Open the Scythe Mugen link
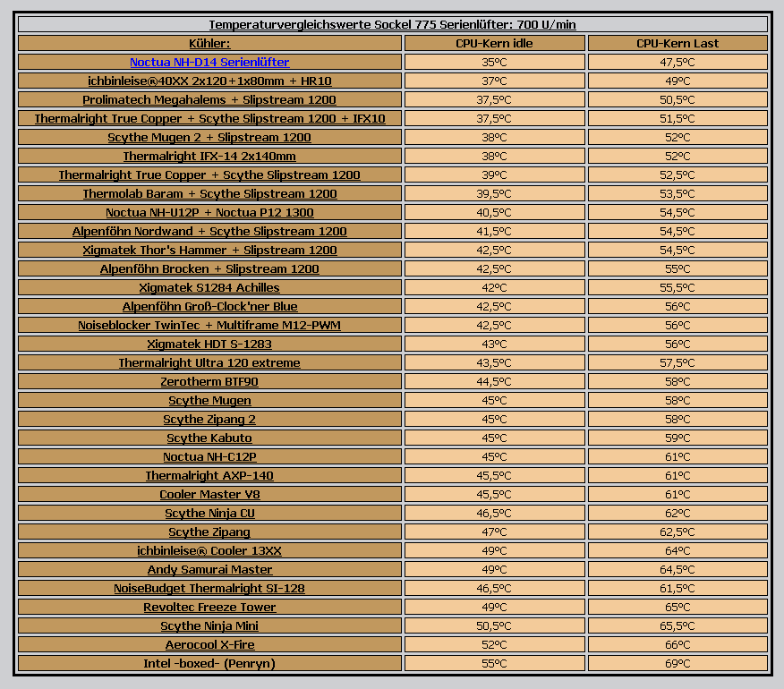This screenshot has height=689, width=784. pos(209,401)
